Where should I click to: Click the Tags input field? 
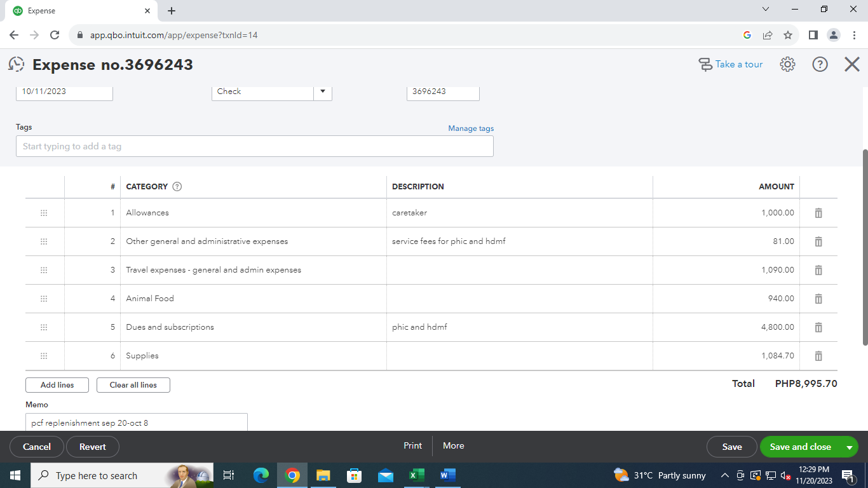click(255, 146)
